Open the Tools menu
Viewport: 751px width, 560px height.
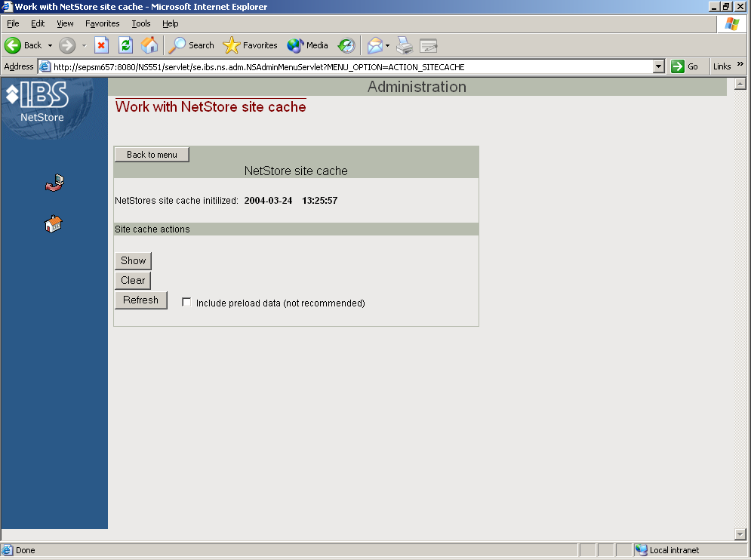point(141,23)
